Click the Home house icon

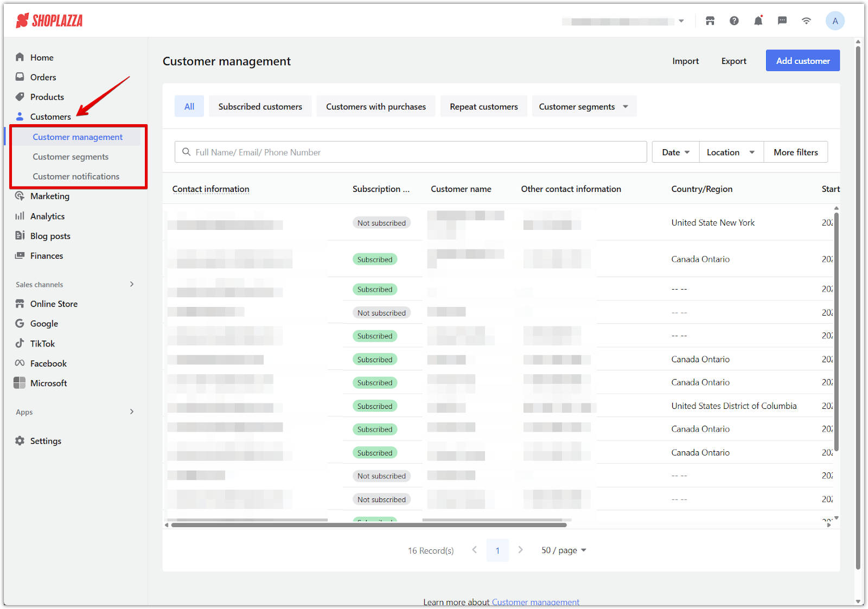20,57
